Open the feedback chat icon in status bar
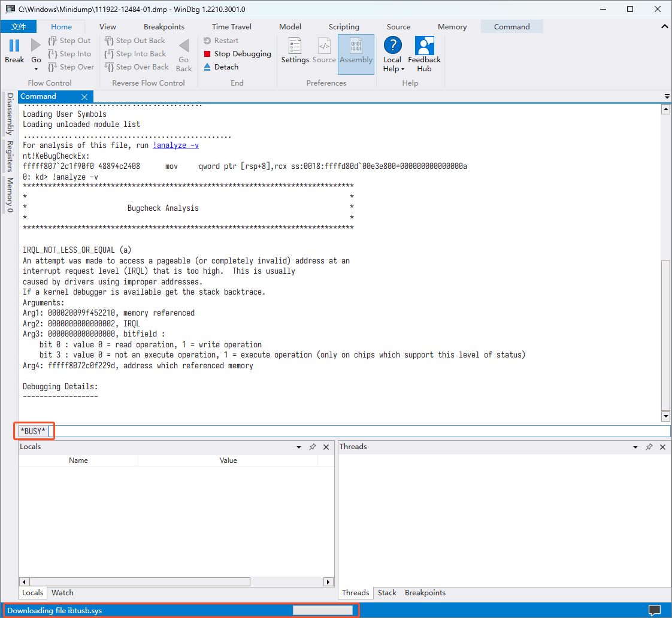 [x=655, y=610]
